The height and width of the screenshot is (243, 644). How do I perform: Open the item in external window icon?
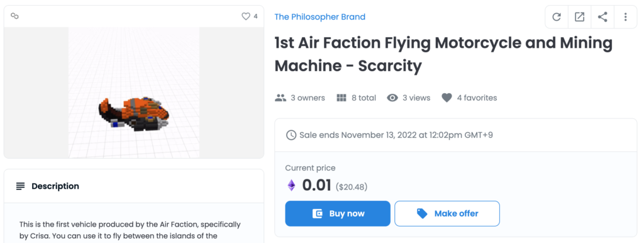pos(579,17)
